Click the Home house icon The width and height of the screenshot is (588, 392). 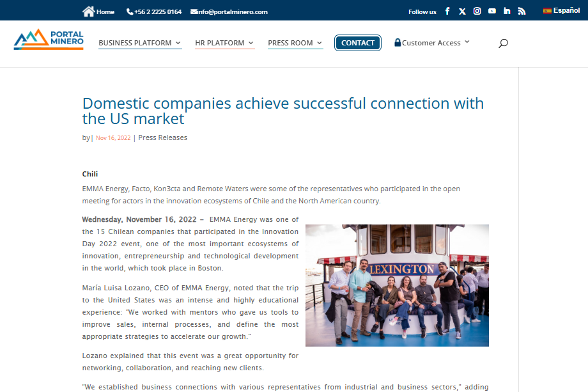pyautogui.click(x=88, y=12)
